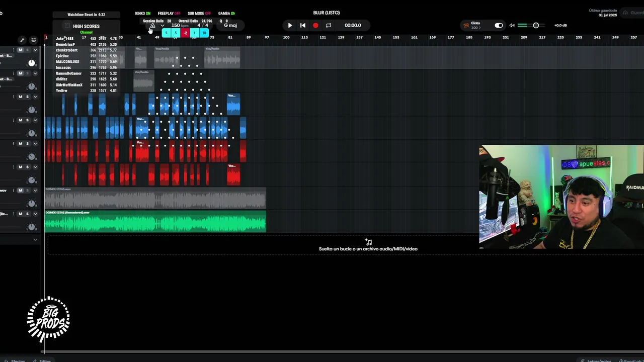The image size is (644, 362).
Task: Click the pan knob of the upper blue track
Action: pos(32,110)
